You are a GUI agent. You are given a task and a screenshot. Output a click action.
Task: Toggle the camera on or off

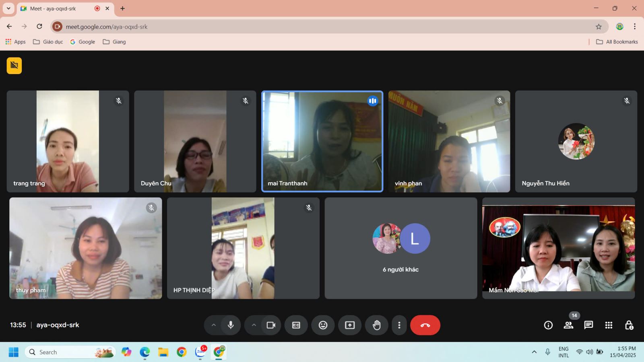pyautogui.click(x=271, y=325)
